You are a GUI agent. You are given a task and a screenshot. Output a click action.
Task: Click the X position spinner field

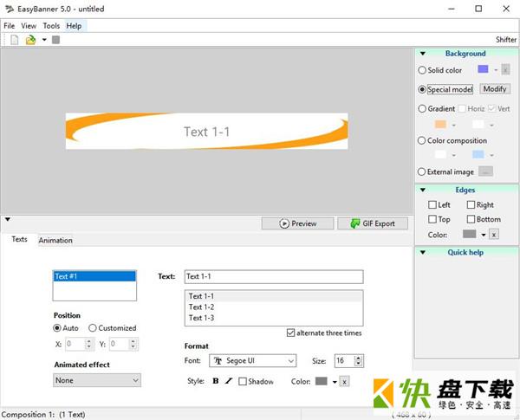click(80, 344)
